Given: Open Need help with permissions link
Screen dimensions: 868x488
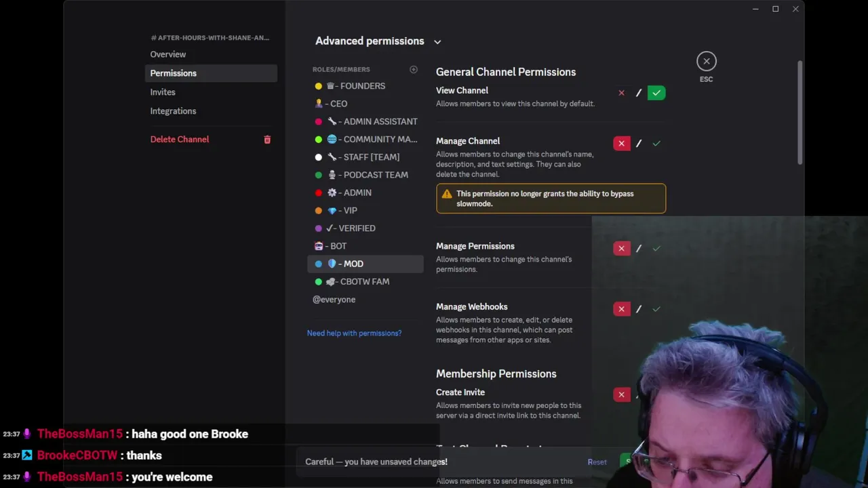Looking at the screenshot, I should point(354,333).
